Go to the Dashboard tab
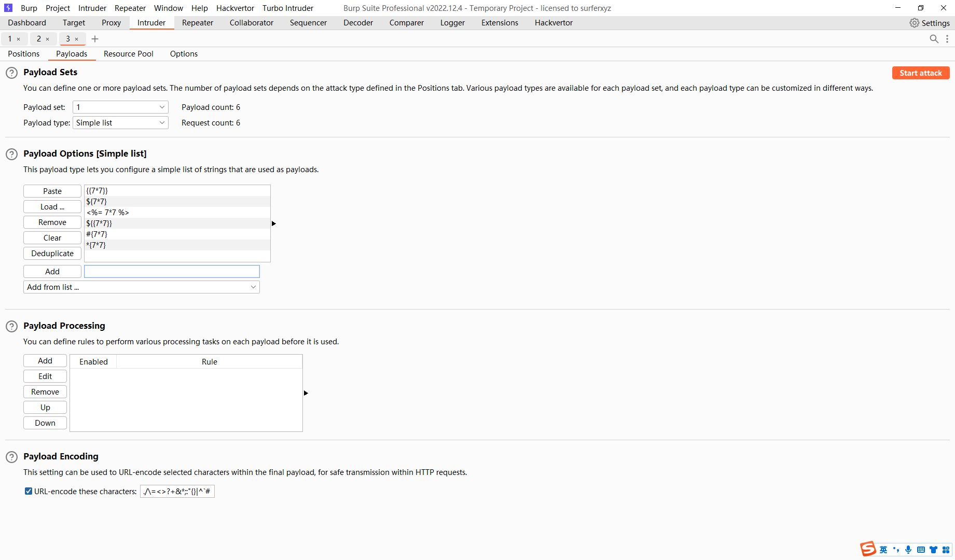955x560 pixels. [27, 23]
